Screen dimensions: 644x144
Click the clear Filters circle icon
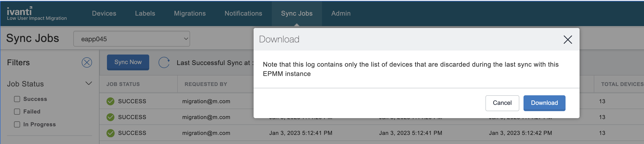(x=87, y=63)
